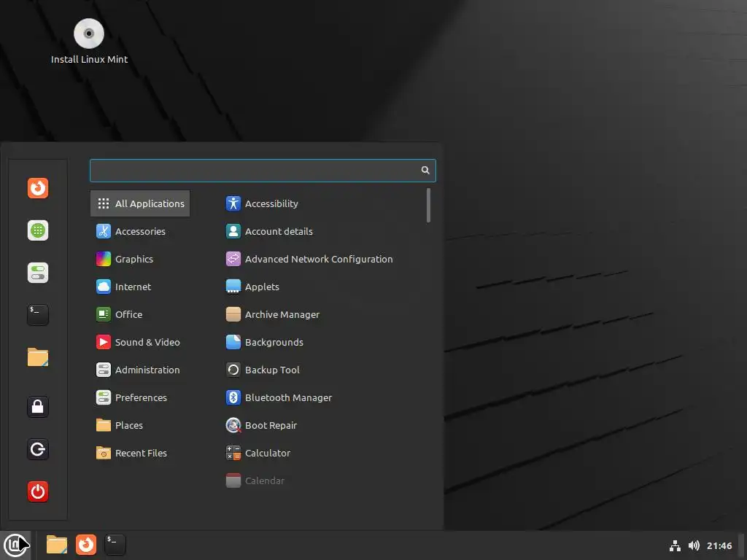Open Files from the taskbar panel
Image resolution: width=747 pixels, height=560 pixels.
pyautogui.click(x=57, y=545)
